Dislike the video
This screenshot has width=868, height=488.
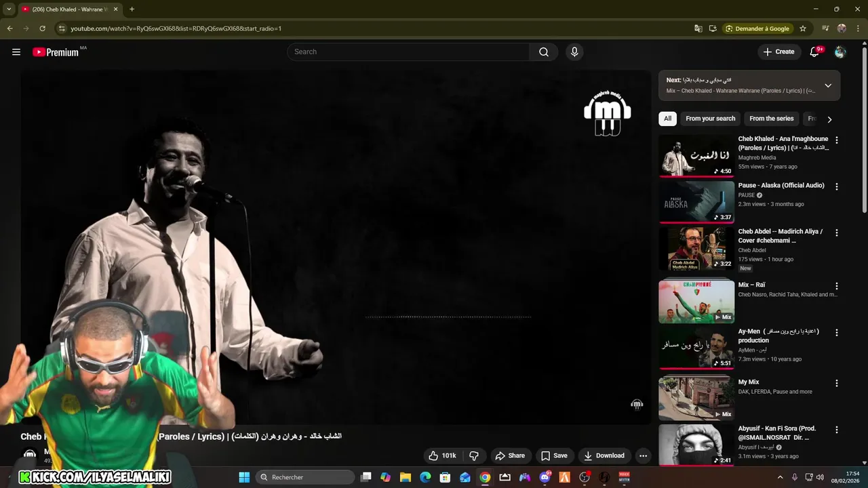(x=474, y=455)
